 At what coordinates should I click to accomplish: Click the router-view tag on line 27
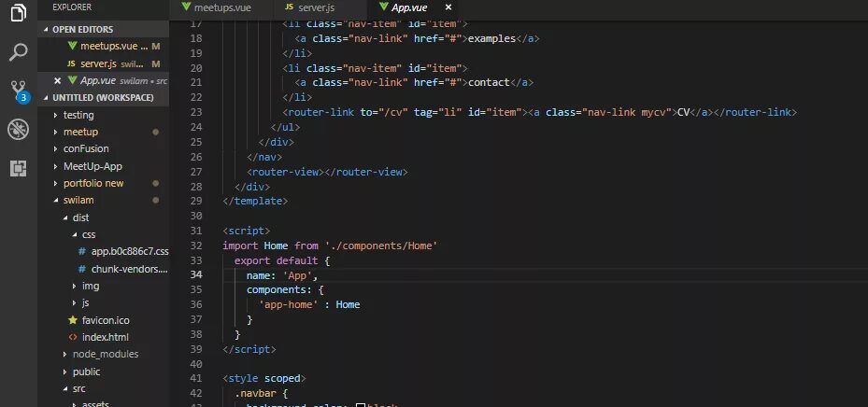(327, 172)
